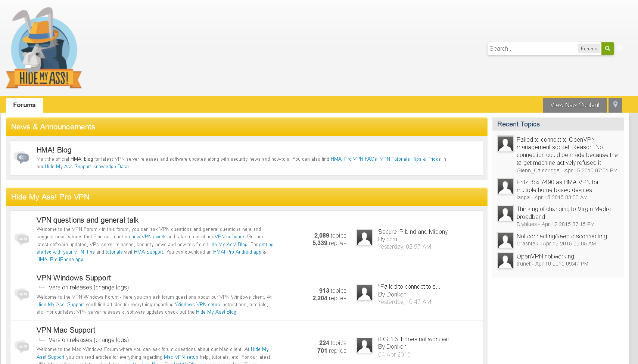Open VPN questions and general talk forum

pos(87,220)
